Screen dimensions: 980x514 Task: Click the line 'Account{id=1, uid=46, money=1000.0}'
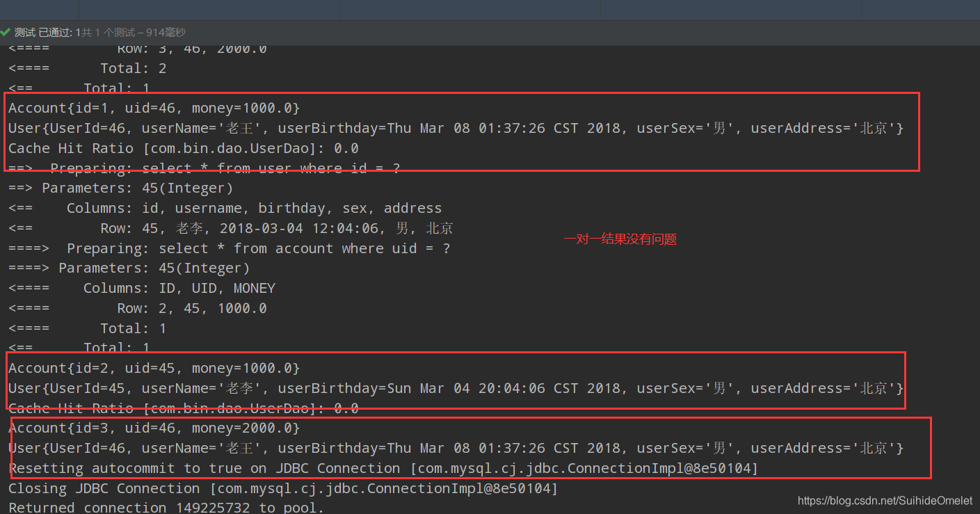[x=154, y=108]
